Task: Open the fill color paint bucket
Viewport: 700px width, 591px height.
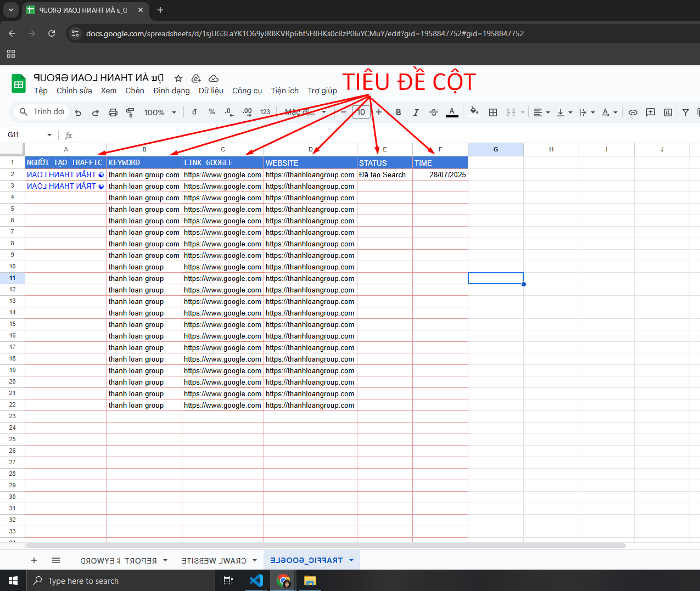Action: [474, 112]
